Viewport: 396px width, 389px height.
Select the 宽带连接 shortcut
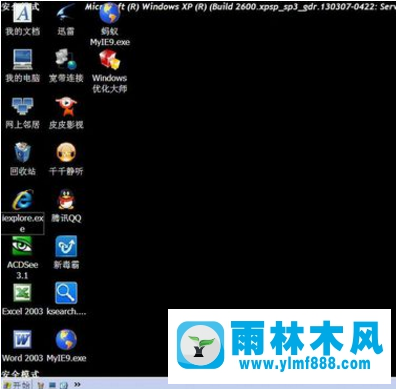(66, 66)
